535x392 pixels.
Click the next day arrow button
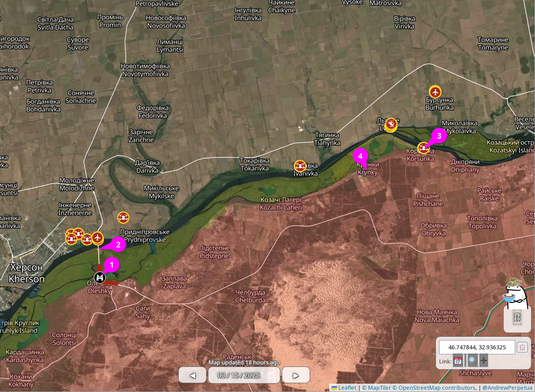click(296, 375)
